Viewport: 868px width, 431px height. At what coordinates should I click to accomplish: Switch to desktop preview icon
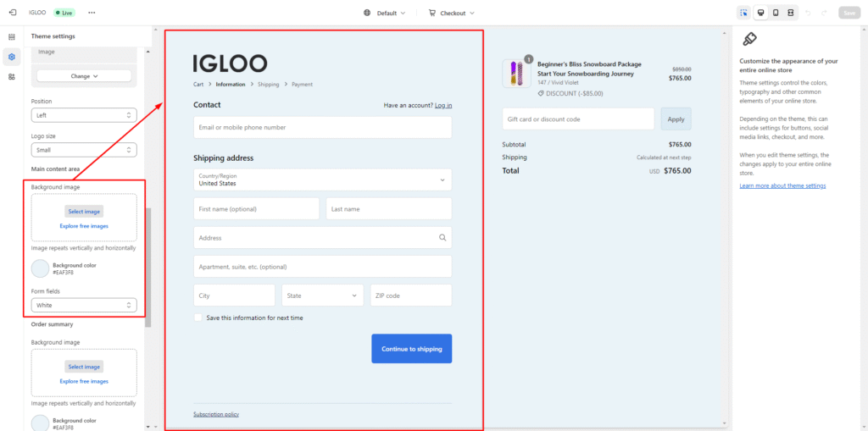[759, 13]
